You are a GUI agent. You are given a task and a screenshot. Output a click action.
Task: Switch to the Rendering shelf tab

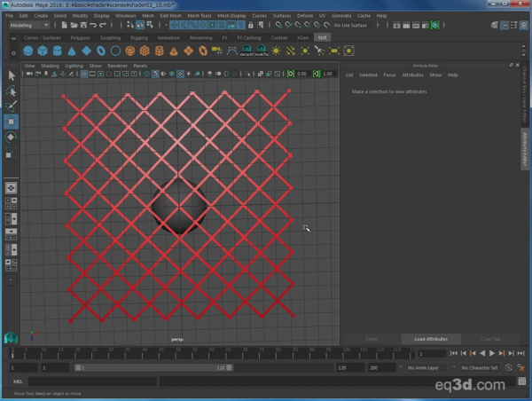pos(201,38)
